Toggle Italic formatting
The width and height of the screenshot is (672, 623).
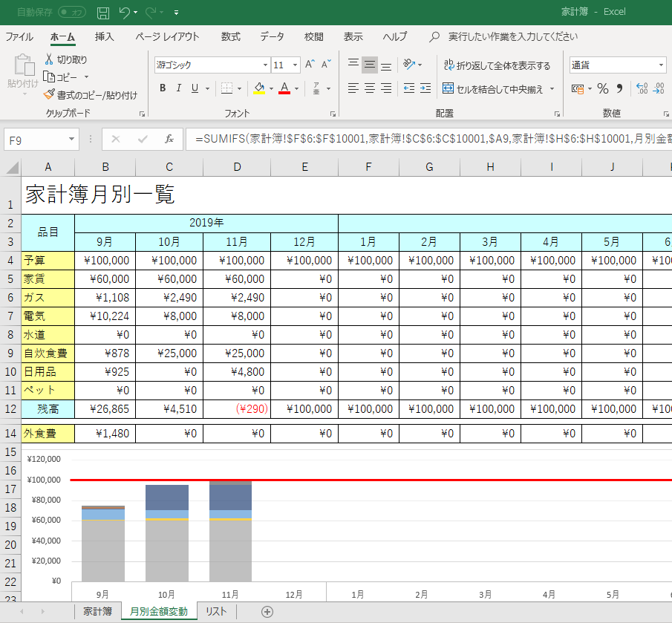click(178, 88)
